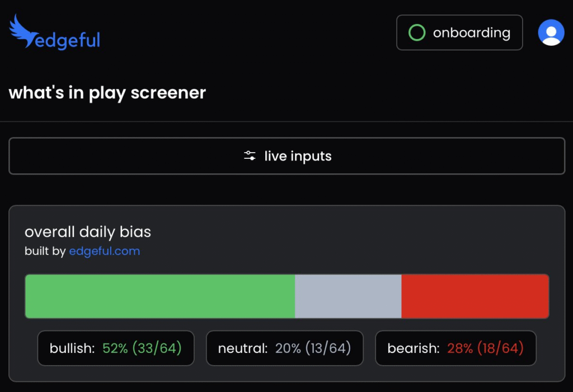This screenshot has height=392, width=573.
Task: Click the overall daily bias title
Action: (x=88, y=232)
